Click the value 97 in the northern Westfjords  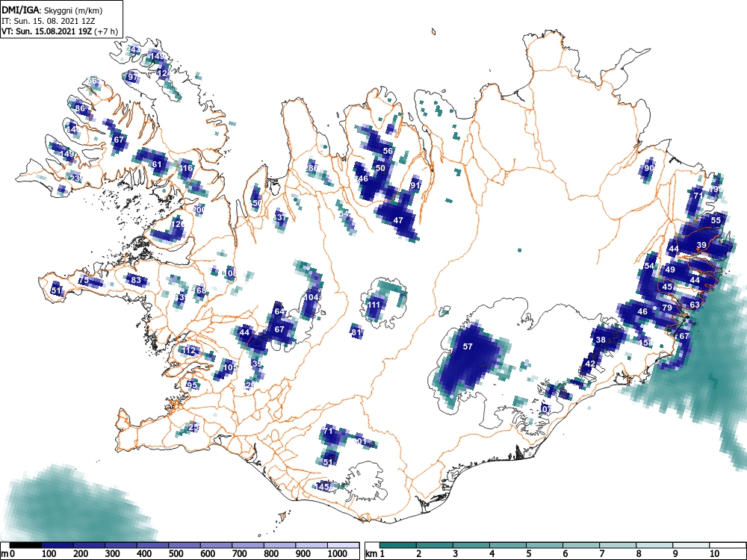coord(133,77)
